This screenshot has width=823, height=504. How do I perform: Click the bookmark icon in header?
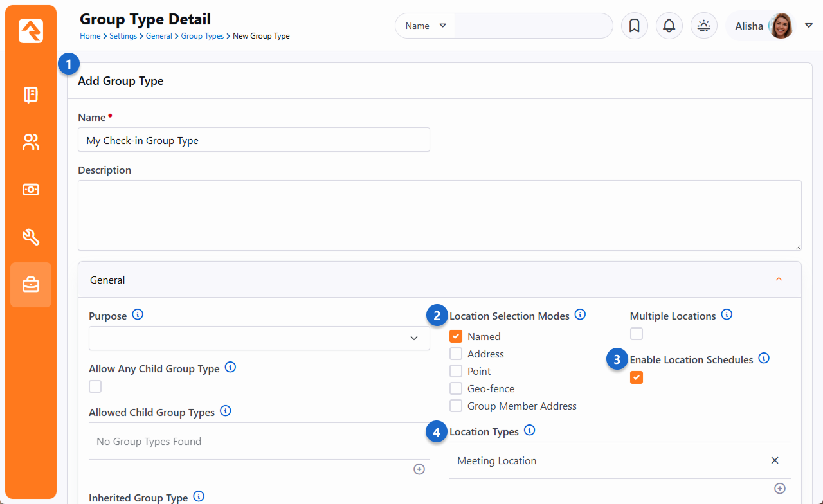[x=634, y=26]
